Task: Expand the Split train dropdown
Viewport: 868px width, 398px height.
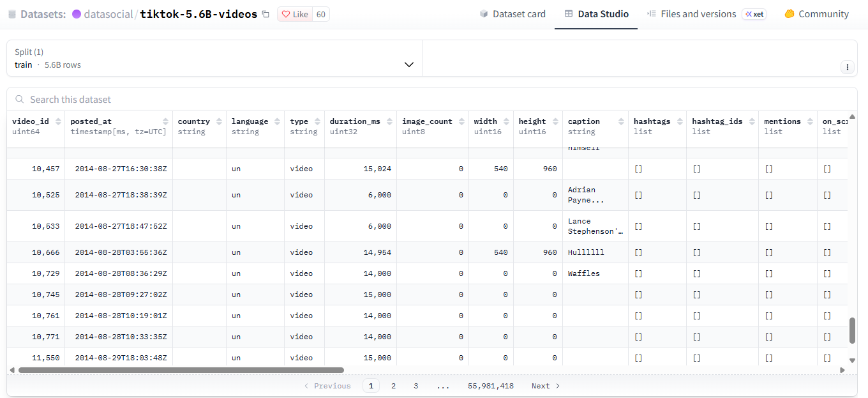Action: (214, 58)
